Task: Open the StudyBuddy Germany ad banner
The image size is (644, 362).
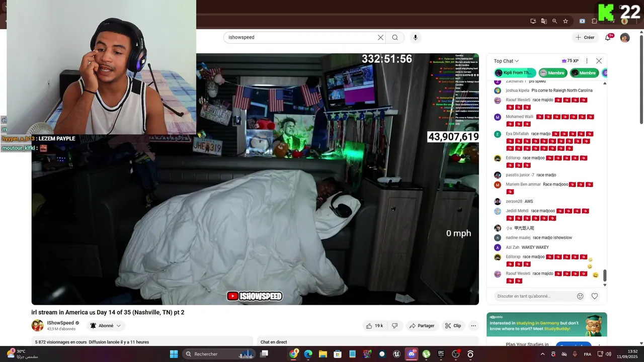Action: pyautogui.click(x=546, y=324)
